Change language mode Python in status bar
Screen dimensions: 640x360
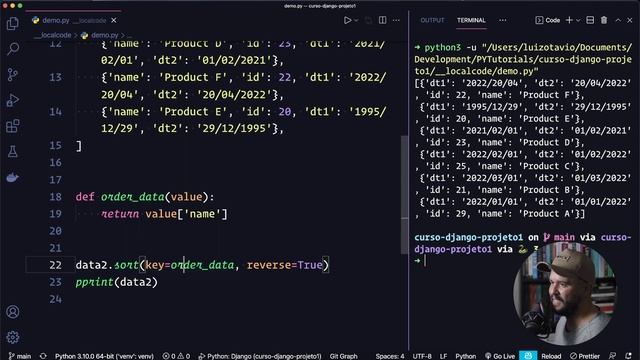click(x=465, y=356)
